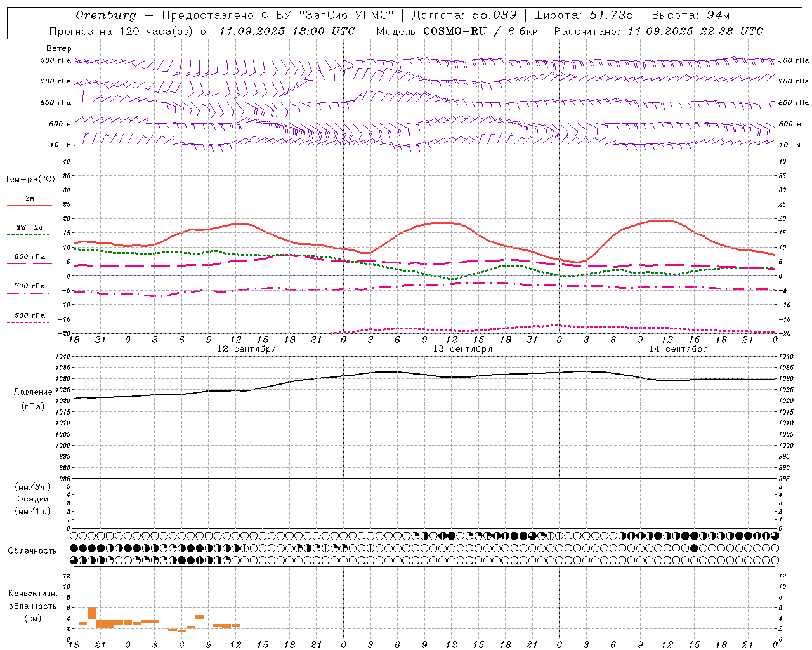Screen dimensions: 812x650
Task: Click the Облачность cloudiness label
Action: coord(32,550)
